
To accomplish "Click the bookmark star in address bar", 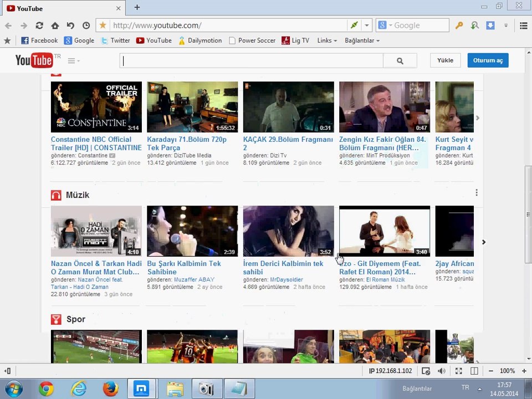I will click(x=103, y=25).
